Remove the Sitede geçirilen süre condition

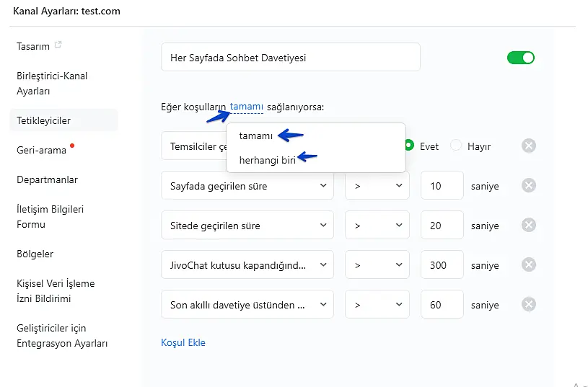(529, 226)
